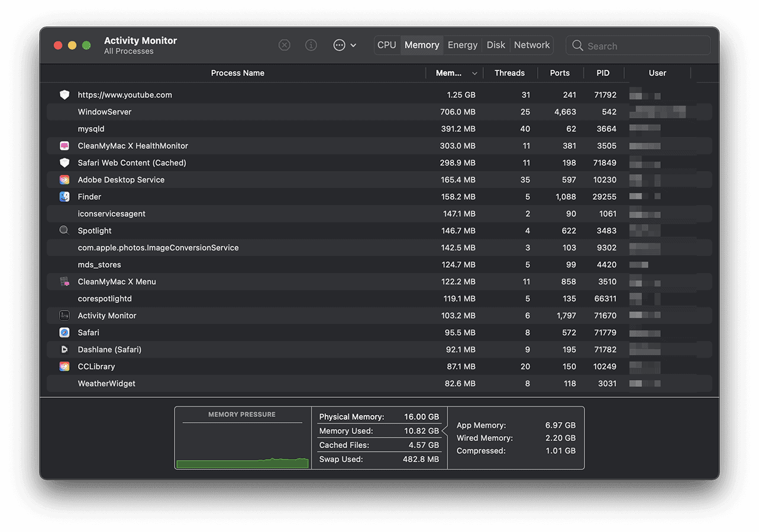Select com.apple.photos.ImageConversionService process
This screenshot has width=759, height=532.
coord(379,248)
